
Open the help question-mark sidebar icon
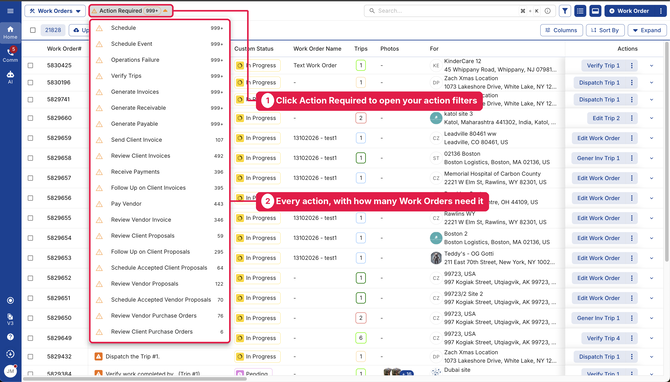click(x=10, y=337)
